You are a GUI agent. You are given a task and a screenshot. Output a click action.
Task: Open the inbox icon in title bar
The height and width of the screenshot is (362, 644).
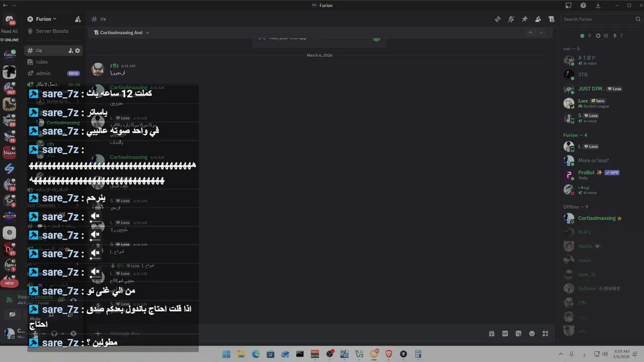pyautogui.click(x=569, y=6)
